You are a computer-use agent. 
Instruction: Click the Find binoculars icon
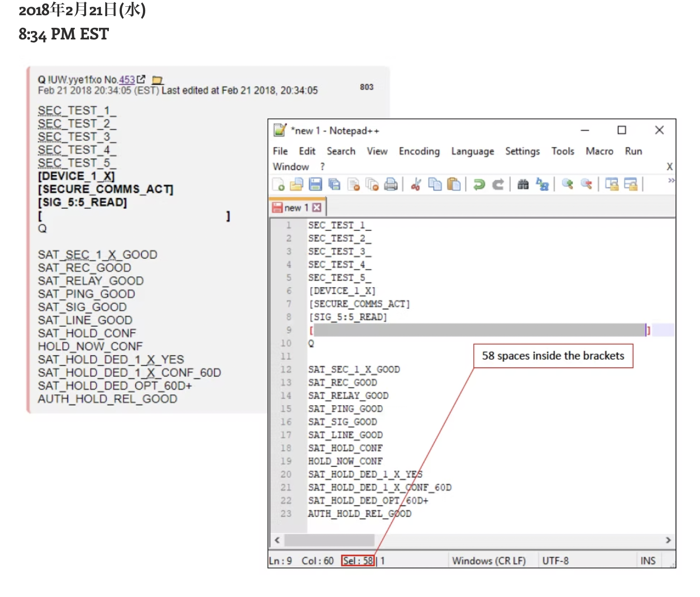523,184
